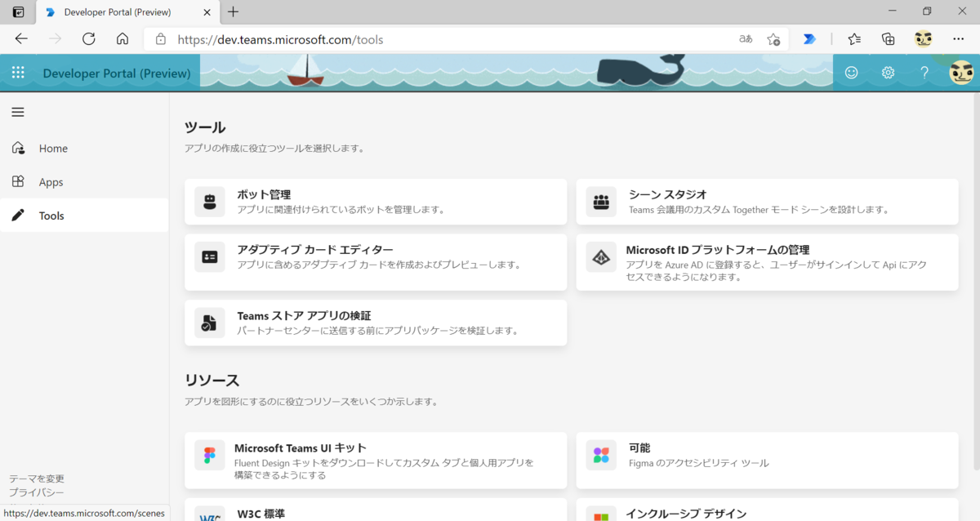This screenshot has height=521, width=980.
Task: Click the feedback smiley icon
Action: [851, 73]
